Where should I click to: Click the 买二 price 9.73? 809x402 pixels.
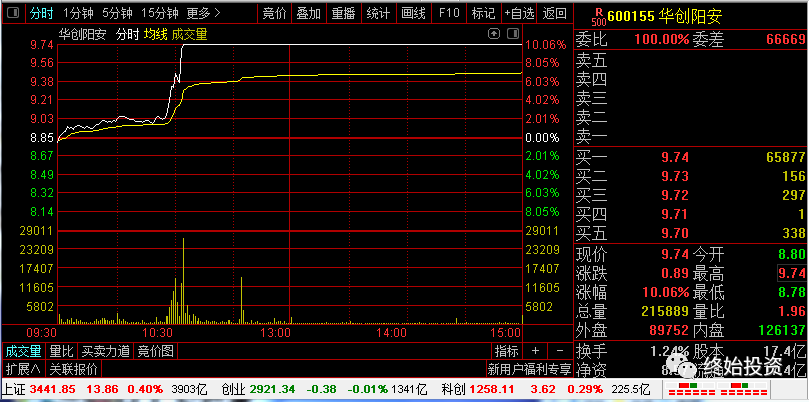tap(675, 176)
